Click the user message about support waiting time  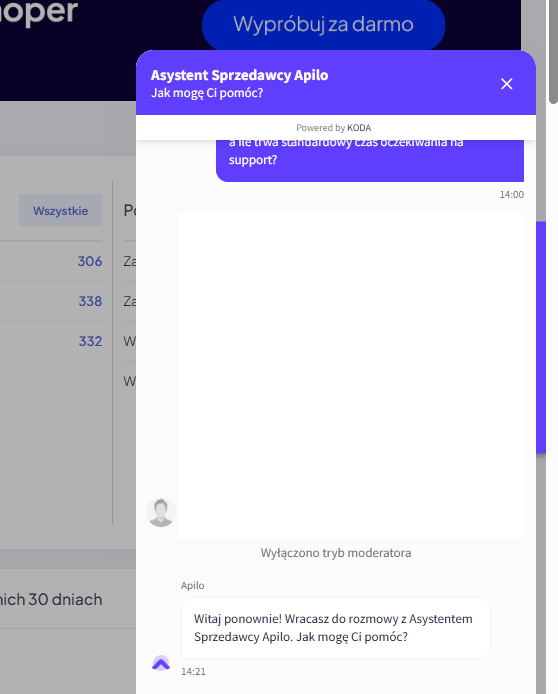coord(370,160)
